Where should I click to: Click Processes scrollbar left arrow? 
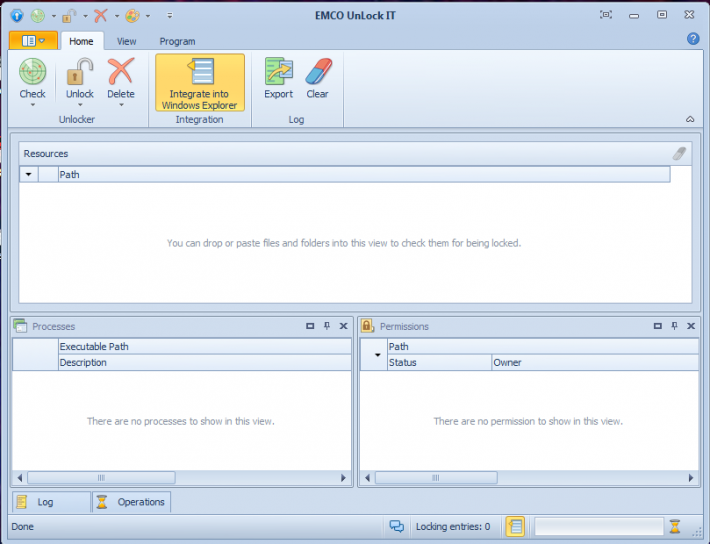tap(19, 477)
